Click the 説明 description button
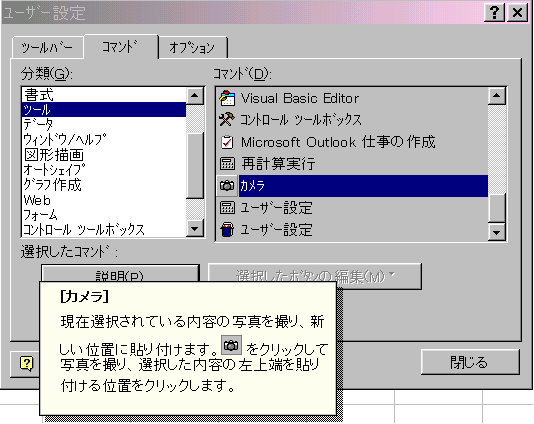Viewport: 534px width, 424px height. [x=120, y=273]
